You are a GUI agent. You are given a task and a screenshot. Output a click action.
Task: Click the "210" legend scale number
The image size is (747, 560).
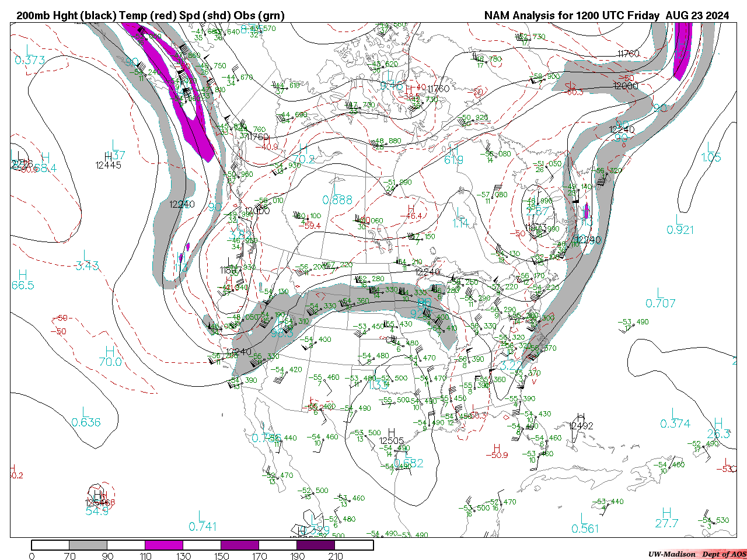335,556
